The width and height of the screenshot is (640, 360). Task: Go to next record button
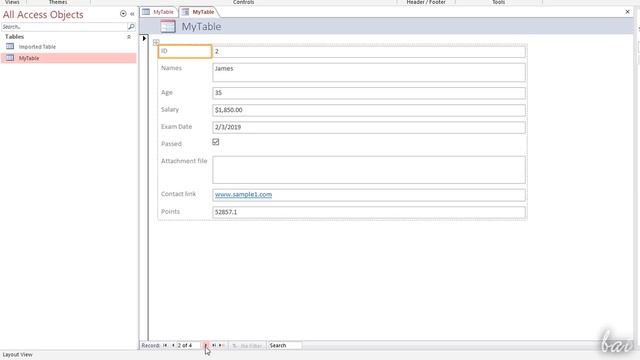point(206,345)
